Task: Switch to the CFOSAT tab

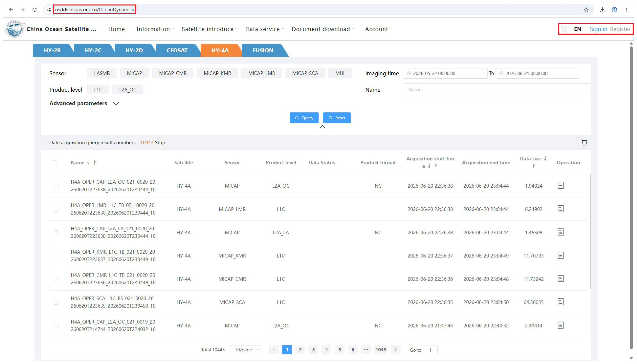Action: coord(177,50)
